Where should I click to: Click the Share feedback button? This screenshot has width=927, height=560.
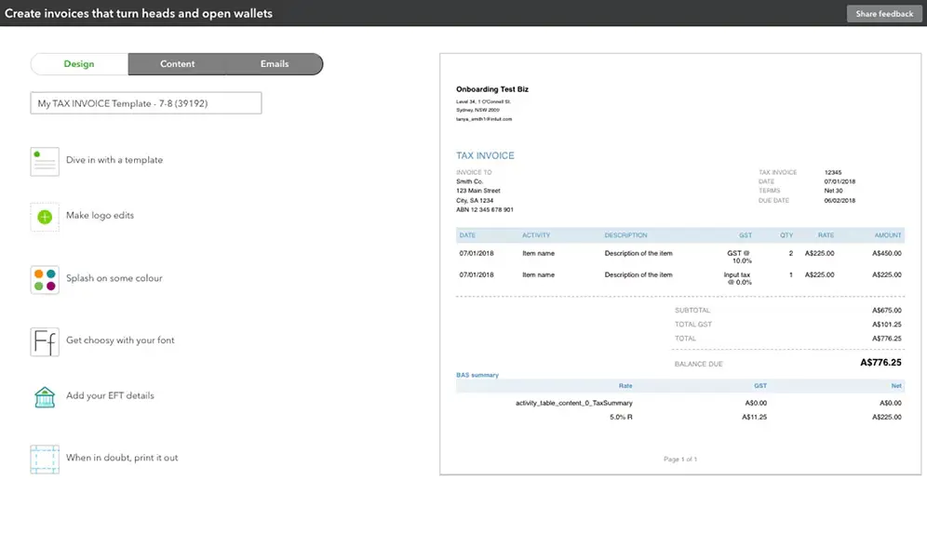[x=884, y=14]
